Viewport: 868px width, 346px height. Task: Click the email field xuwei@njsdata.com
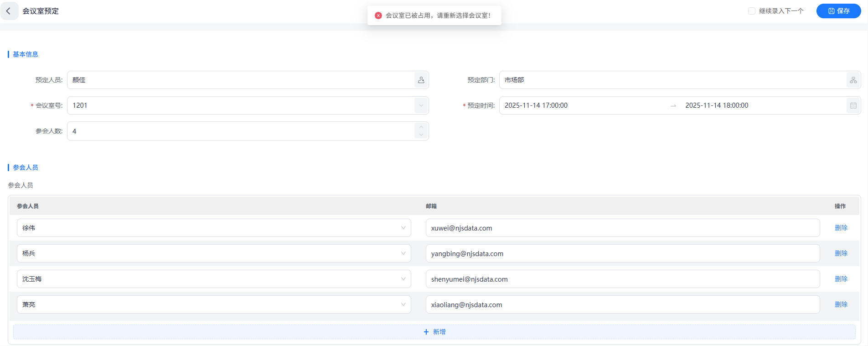click(622, 228)
